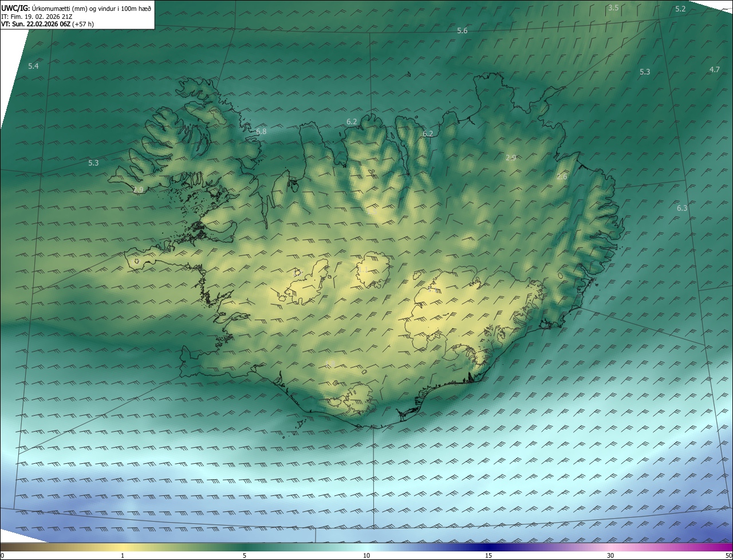Click the faint 1.1 value on Hofsjökull glacier

(x=362, y=269)
